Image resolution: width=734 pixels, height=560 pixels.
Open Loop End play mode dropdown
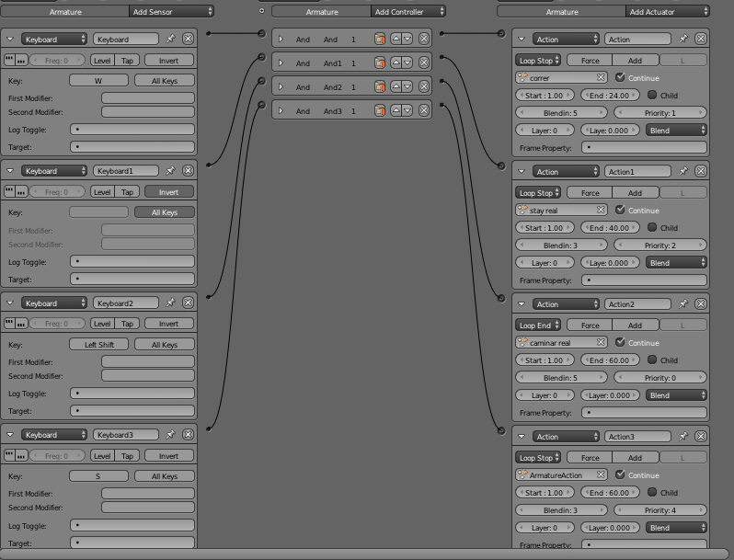coord(538,325)
